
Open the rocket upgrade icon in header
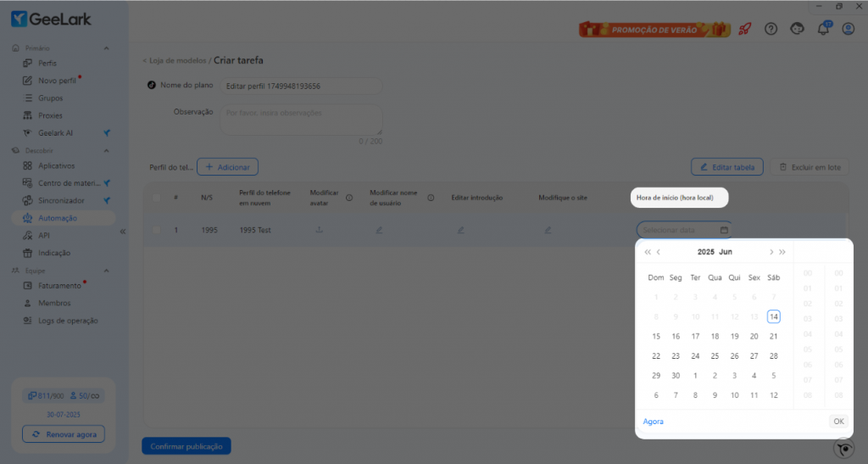(x=744, y=29)
